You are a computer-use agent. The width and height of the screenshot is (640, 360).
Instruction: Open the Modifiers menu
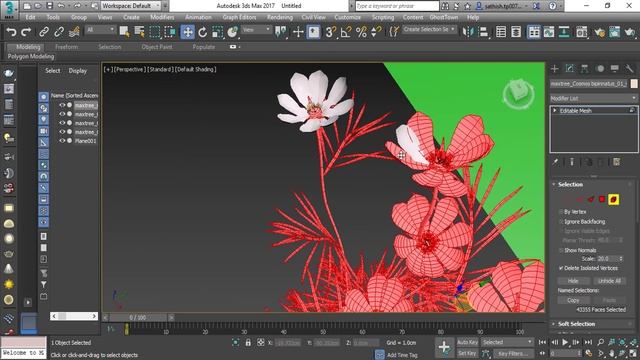pyautogui.click(x=162, y=18)
